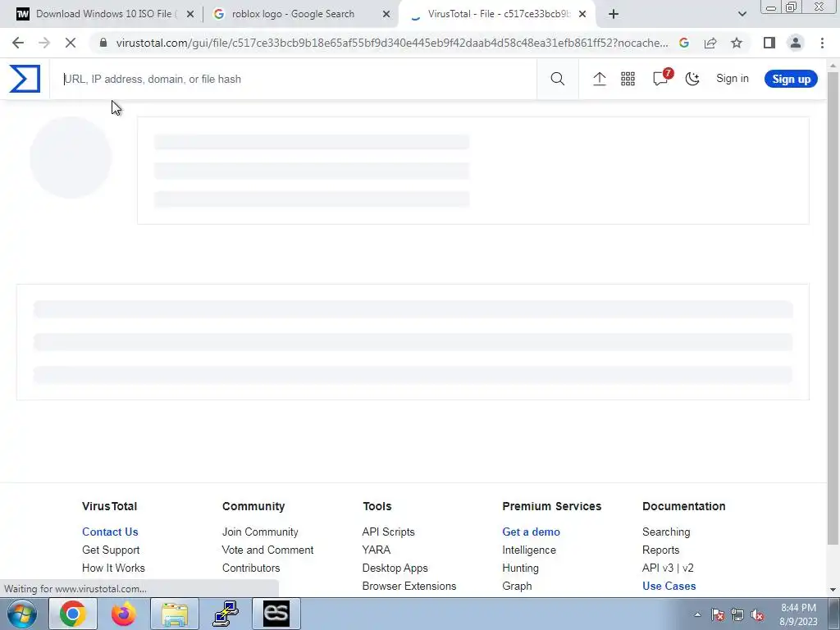Open Browser Extensions link

(409, 586)
